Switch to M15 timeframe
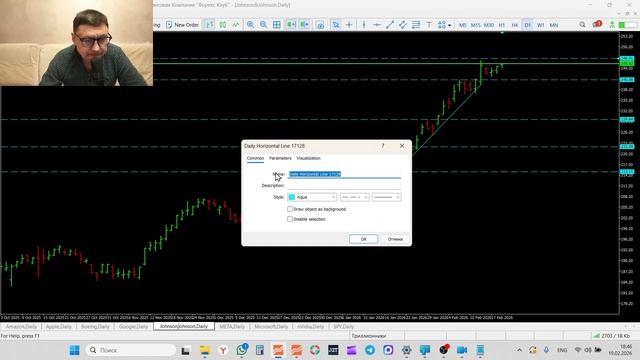This screenshot has height=360, width=640. click(476, 25)
